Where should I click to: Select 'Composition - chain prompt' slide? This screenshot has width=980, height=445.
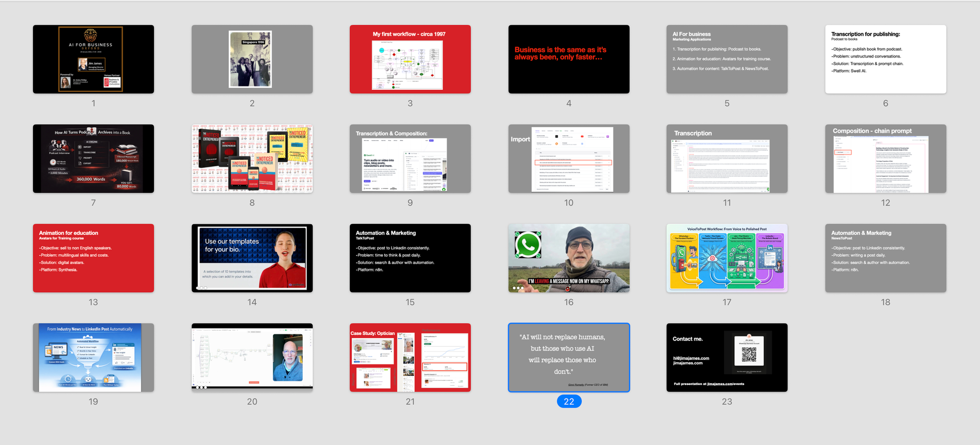885,159
